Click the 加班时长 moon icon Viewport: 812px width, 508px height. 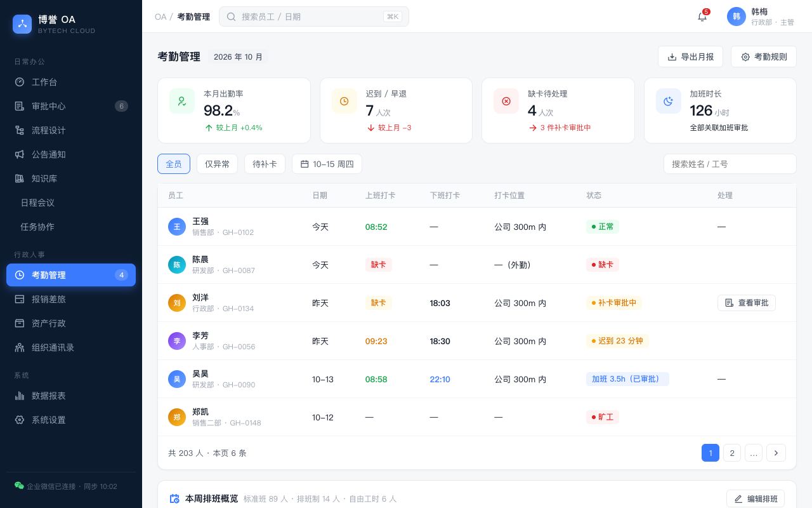(669, 101)
